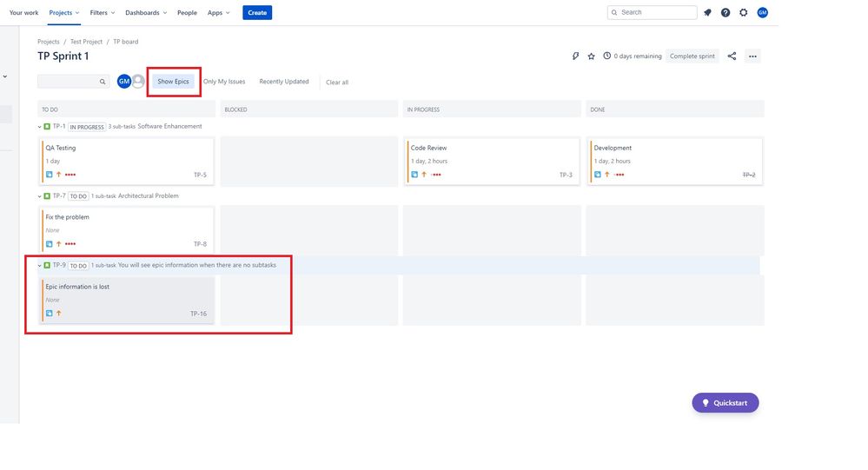The width and height of the screenshot is (868, 470).
Task: Click the priority arrow on QA Testing card
Action: (x=59, y=175)
